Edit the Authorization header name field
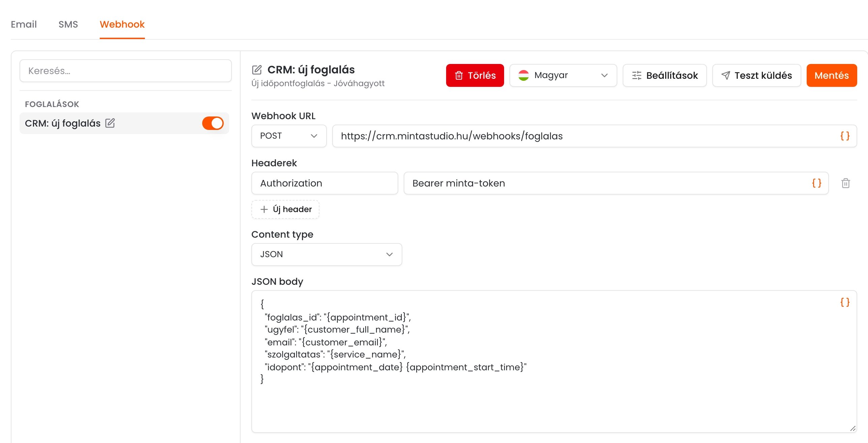Image resolution: width=868 pixels, height=443 pixels. pyautogui.click(x=324, y=183)
